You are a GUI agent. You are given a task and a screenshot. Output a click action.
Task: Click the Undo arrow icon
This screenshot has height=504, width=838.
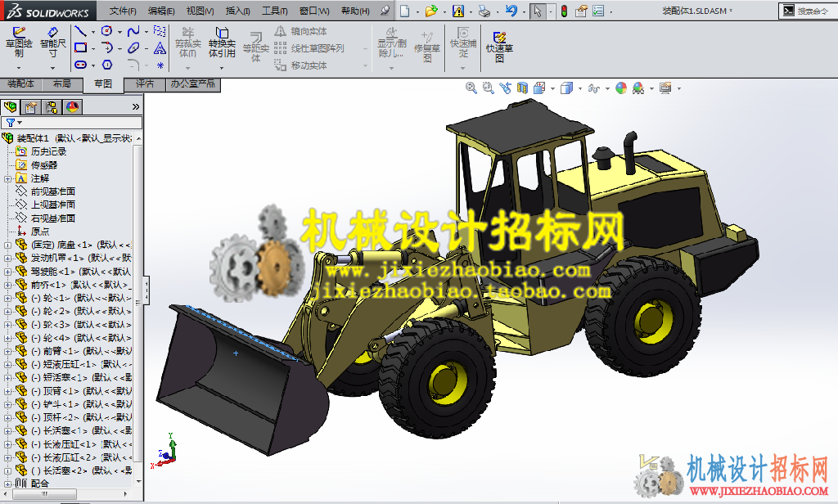click(x=511, y=11)
